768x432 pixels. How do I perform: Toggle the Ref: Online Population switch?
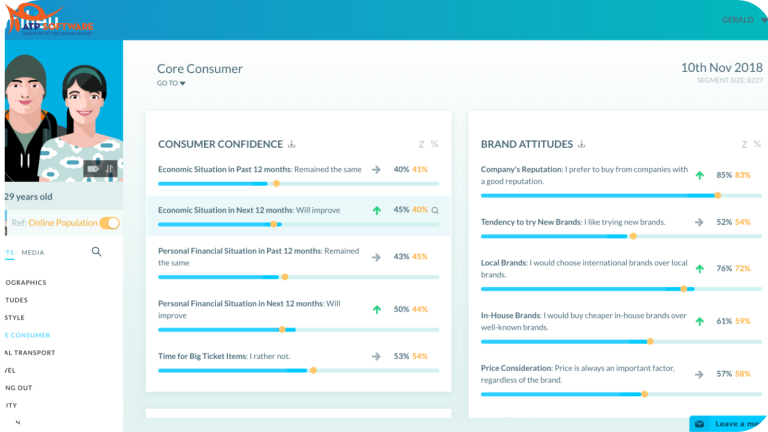(110, 223)
